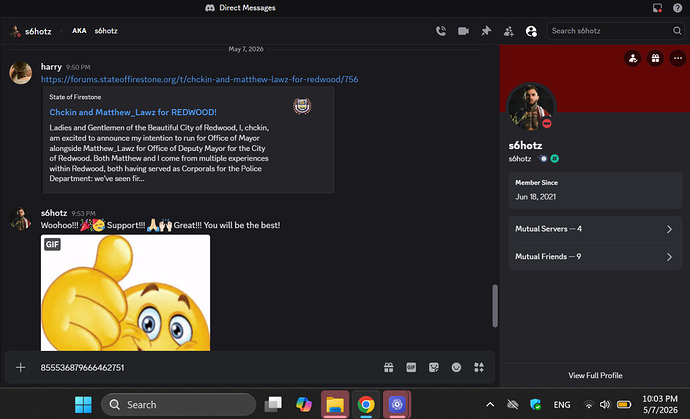The width and height of the screenshot is (690, 419).
Task: Click the May 7, 2026 date divider text
Action: 246,49
